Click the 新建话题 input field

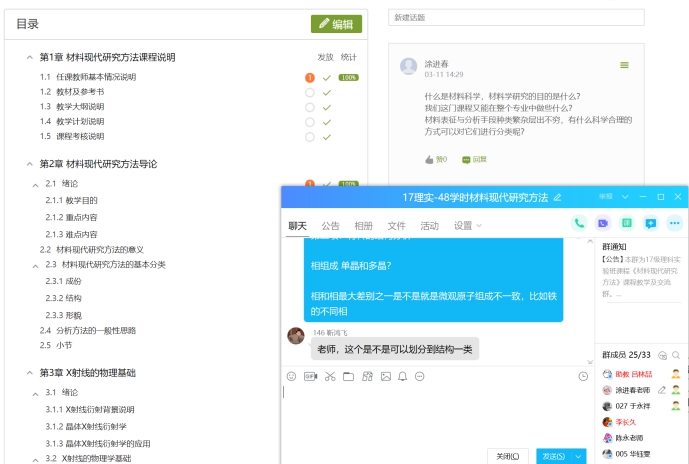(x=515, y=18)
